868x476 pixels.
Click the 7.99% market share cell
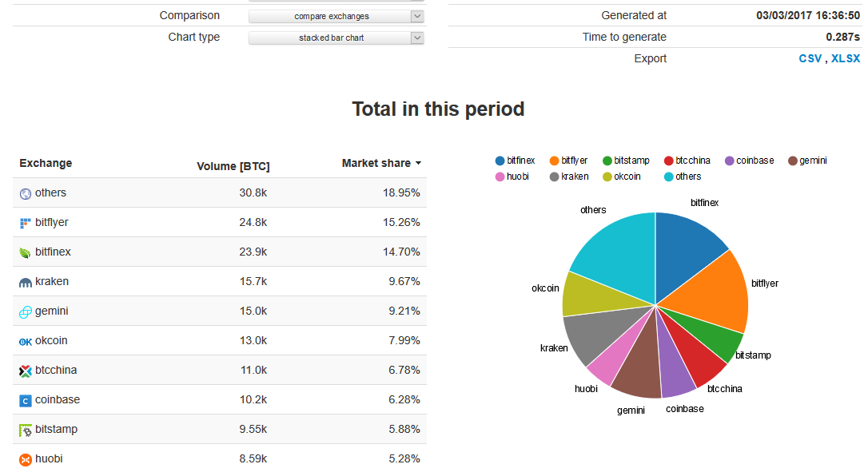404,340
